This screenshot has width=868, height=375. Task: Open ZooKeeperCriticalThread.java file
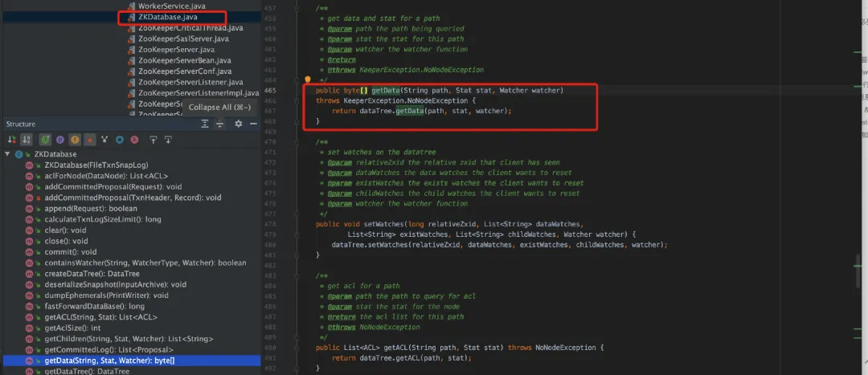pos(190,27)
